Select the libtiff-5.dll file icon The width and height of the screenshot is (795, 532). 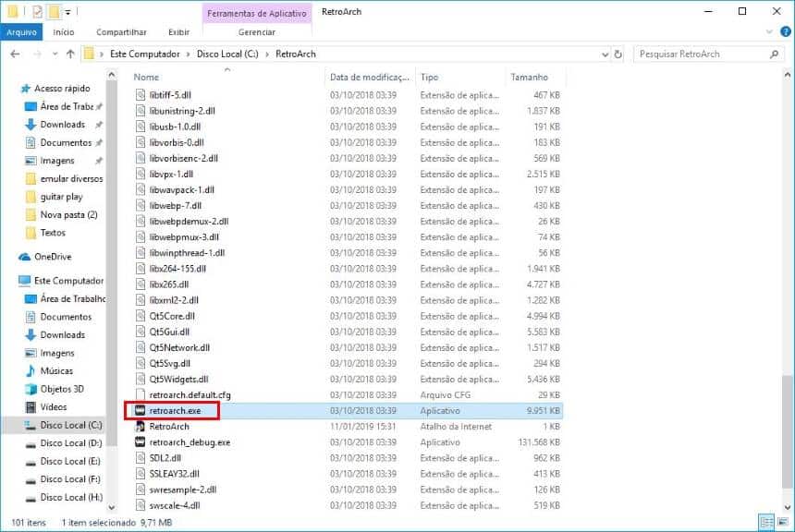141,95
